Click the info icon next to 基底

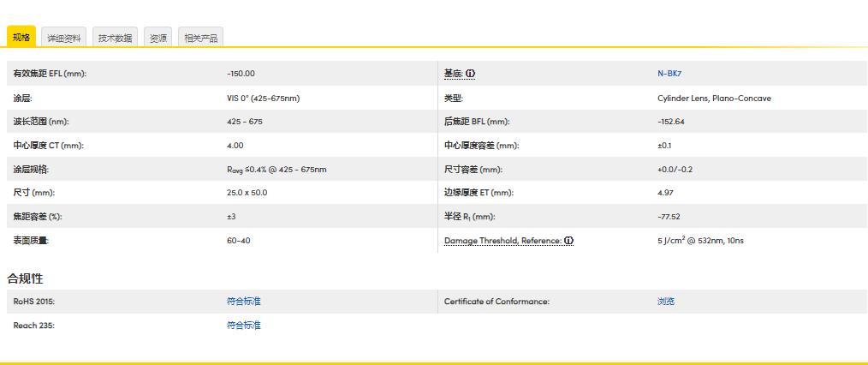tap(471, 74)
